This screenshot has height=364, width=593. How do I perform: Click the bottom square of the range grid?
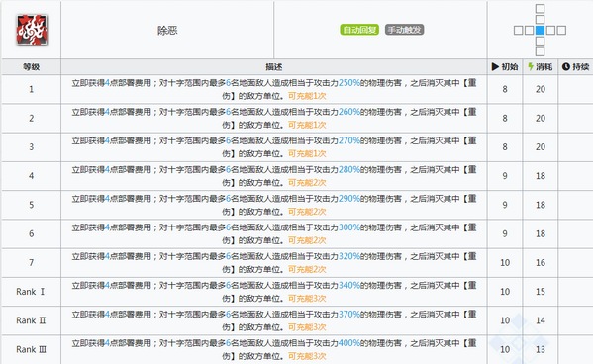coord(541,51)
